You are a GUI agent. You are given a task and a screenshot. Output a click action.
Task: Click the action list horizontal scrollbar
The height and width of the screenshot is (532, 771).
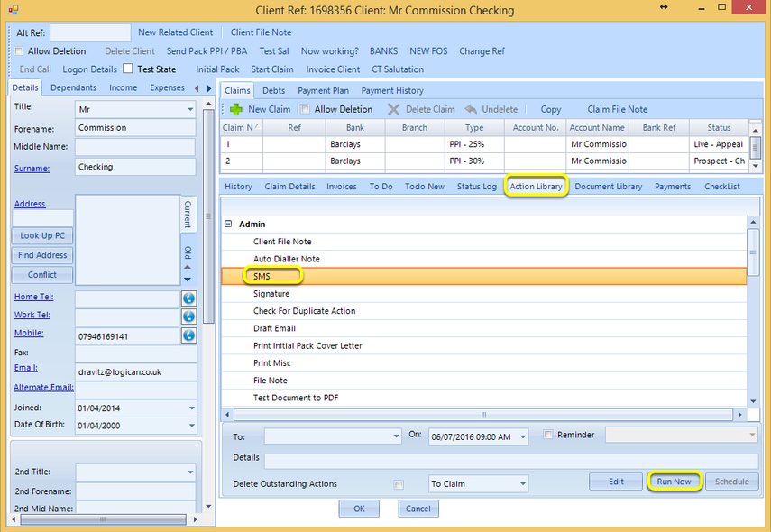point(483,415)
